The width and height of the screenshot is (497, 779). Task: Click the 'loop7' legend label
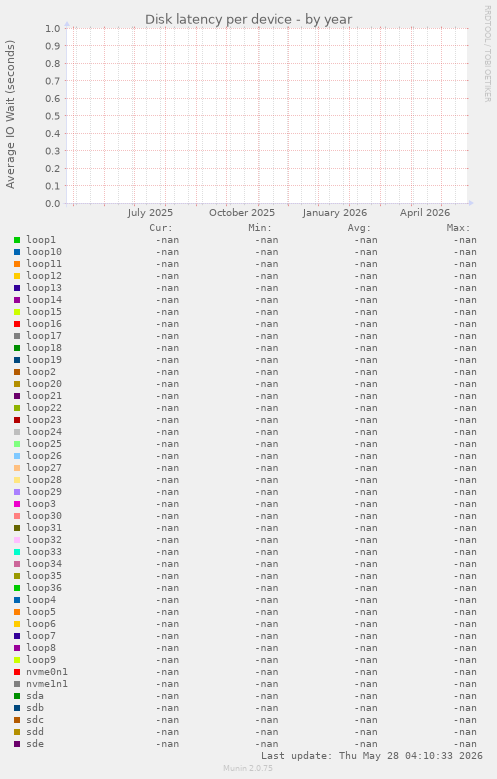pos(41,636)
